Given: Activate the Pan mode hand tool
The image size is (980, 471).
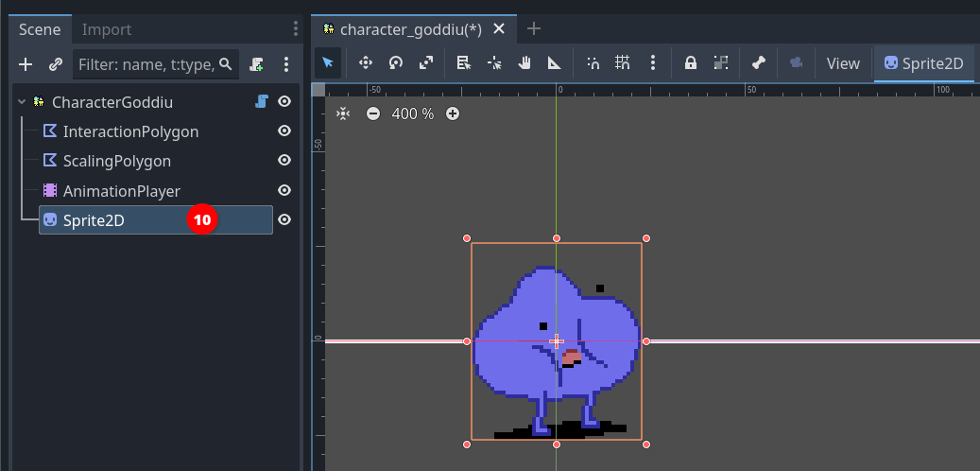Looking at the screenshot, I should 524,62.
